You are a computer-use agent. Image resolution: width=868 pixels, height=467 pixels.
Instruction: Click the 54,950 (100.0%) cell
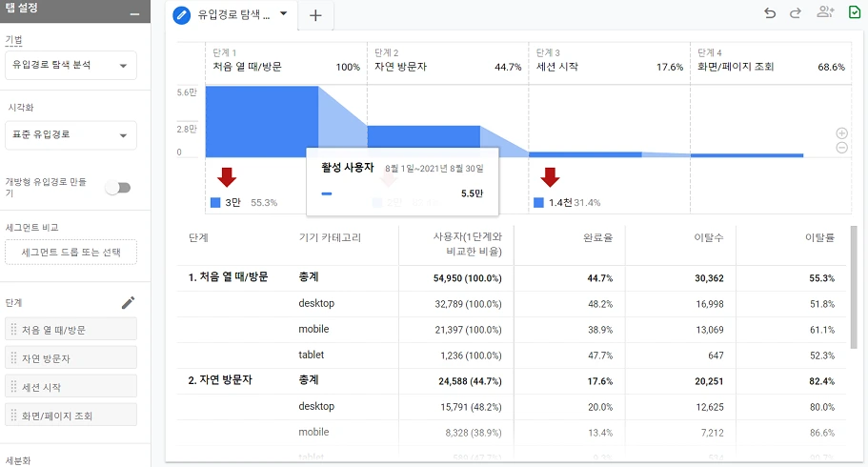coord(467,278)
